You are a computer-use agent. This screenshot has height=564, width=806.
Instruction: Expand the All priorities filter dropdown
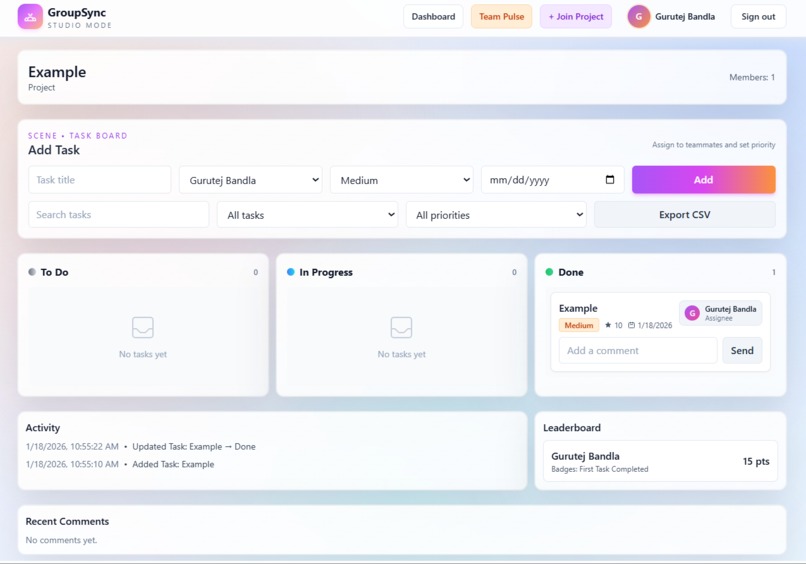point(497,215)
